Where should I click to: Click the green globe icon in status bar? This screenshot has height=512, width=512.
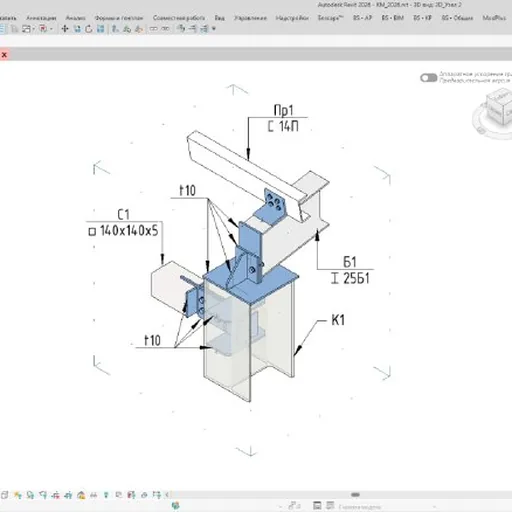(x=176, y=506)
